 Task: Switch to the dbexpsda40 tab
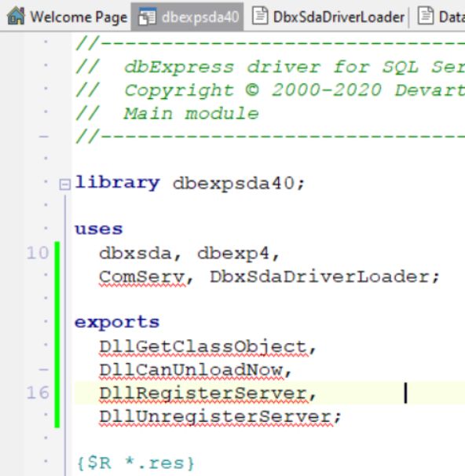(x=187, y=17)
